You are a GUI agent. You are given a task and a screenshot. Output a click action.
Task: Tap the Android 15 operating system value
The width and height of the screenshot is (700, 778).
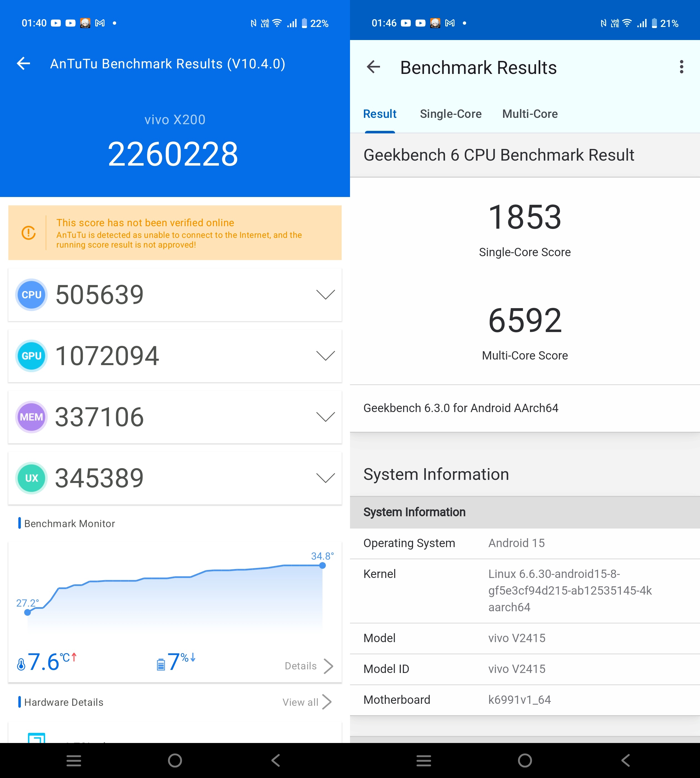(517, 543)
